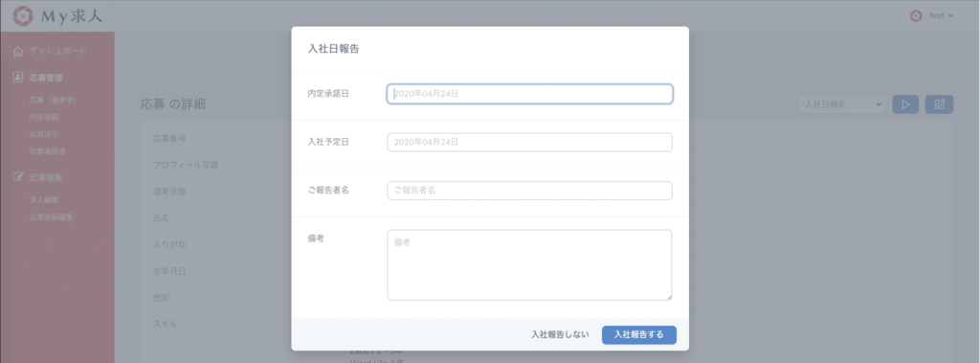Open ダッシュボード in the sidebar
The height and width of the screenshot is (363, 980).
click(57, 51)
